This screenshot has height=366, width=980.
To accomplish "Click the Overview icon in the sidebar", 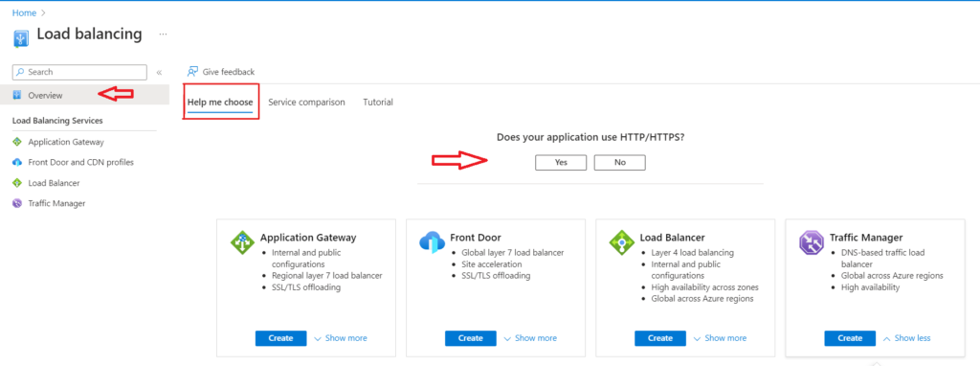I will pos(17,95).
